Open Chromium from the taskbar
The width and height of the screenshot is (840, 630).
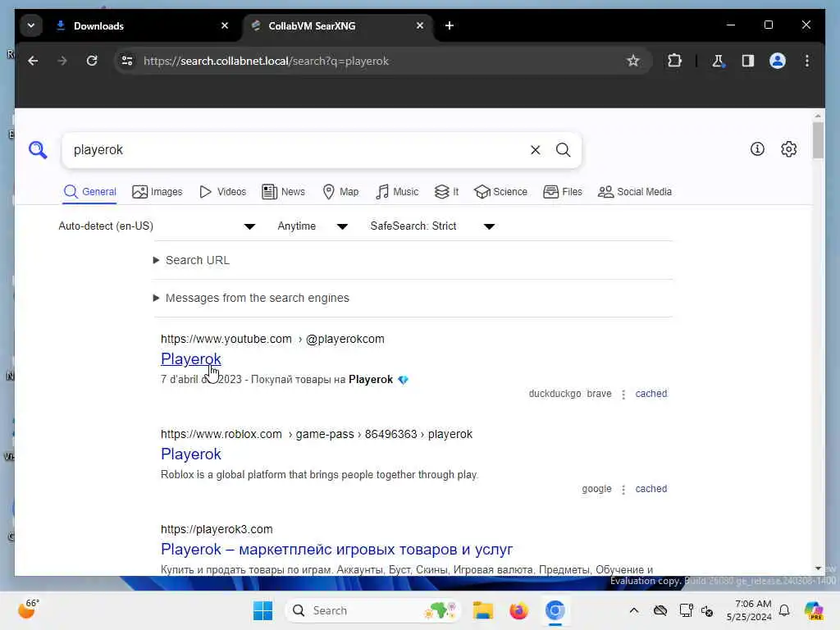(x=555, y=610)
